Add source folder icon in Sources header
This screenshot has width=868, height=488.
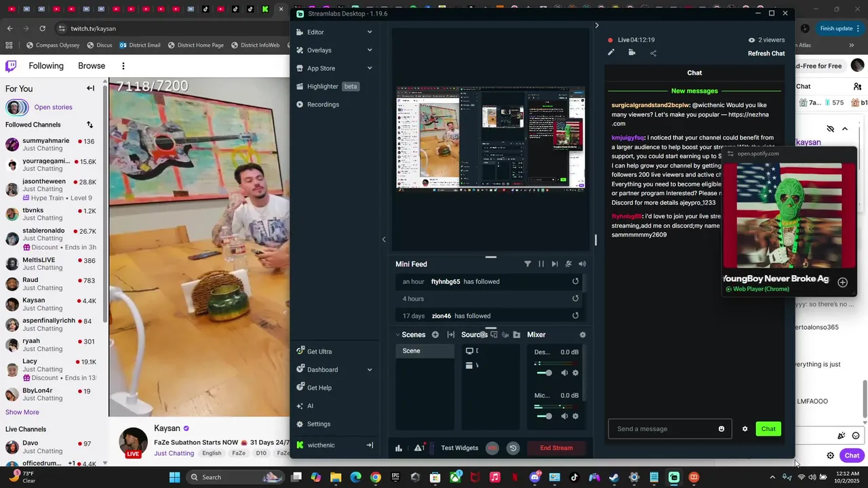(516, 335)
